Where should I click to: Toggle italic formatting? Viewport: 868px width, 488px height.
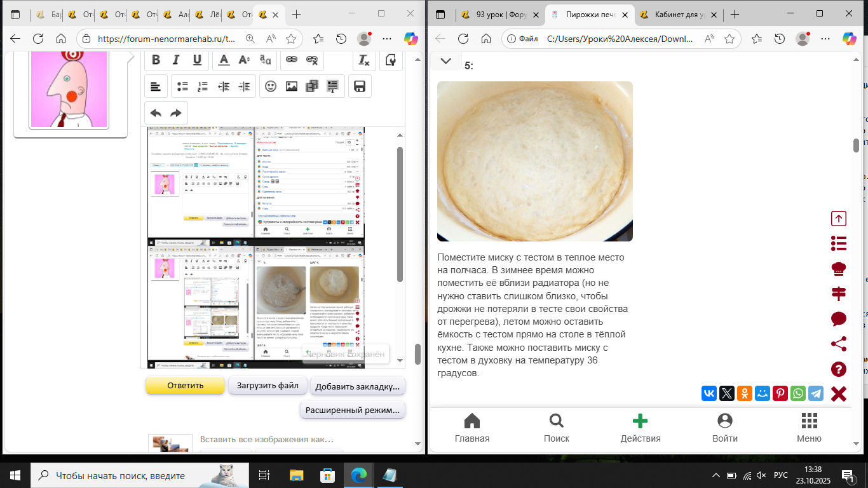point(177,60)
